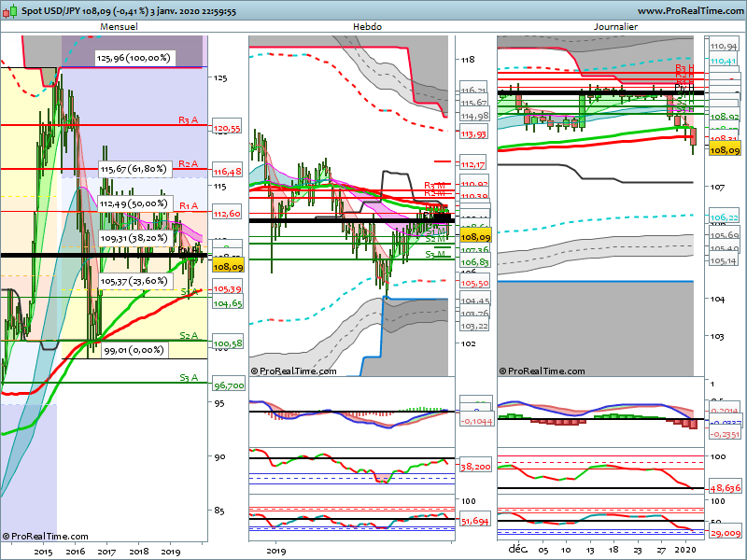Click the 29,009 indicator value tag
The height and width of the screenshot is (560, 747).
tap(725, 532)
